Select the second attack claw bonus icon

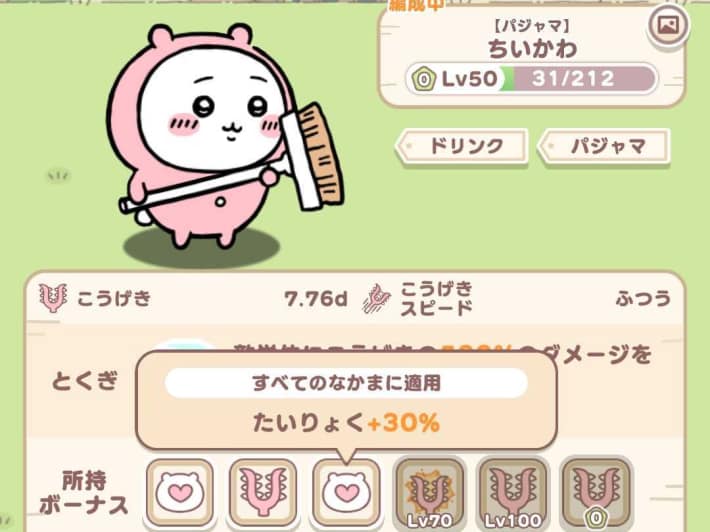point(263,492)
